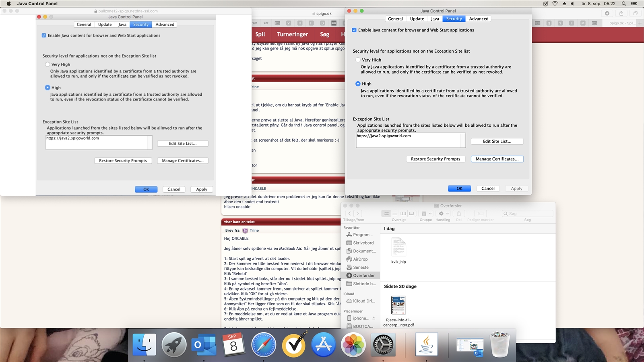Open System Preferences gear in the Dock
The width and height of the screenshot is (644, 362).
coord(382,345)
